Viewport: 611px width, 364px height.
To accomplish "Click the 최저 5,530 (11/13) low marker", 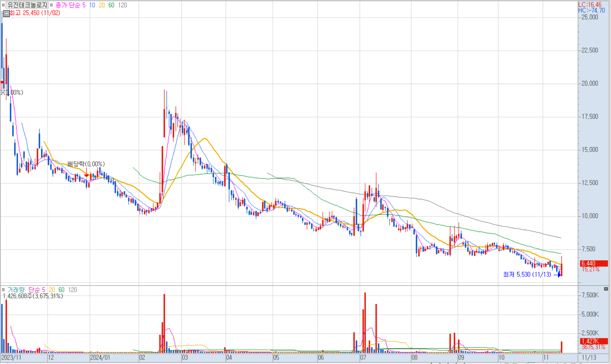I will (x=527, y=274).
